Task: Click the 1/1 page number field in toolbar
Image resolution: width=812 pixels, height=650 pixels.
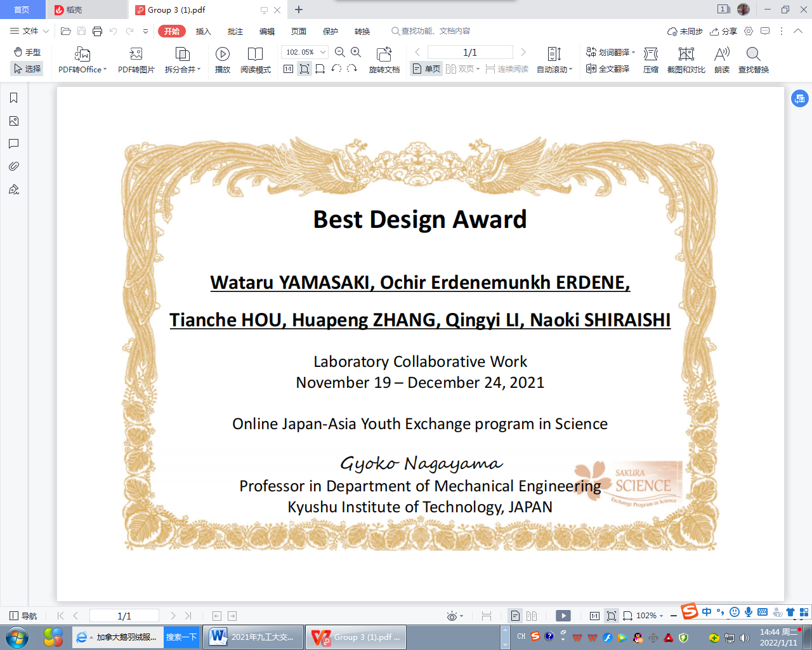Action: pyautogui.click(x=469, y=52)
